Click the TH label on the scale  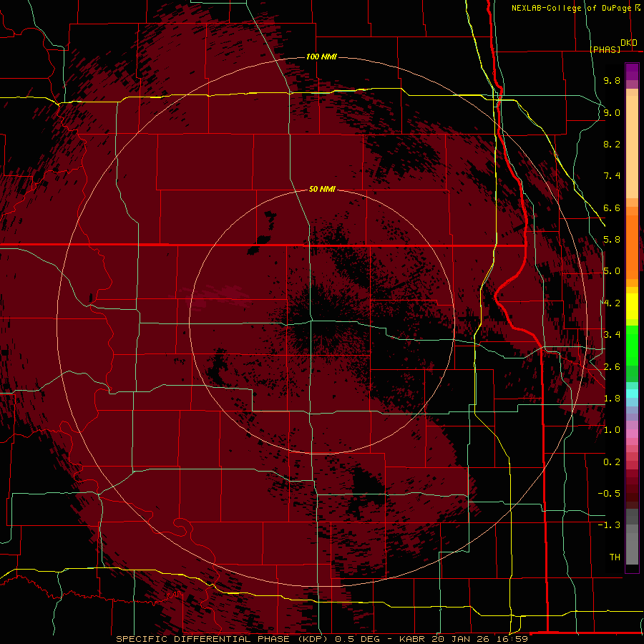coord(615,557)
